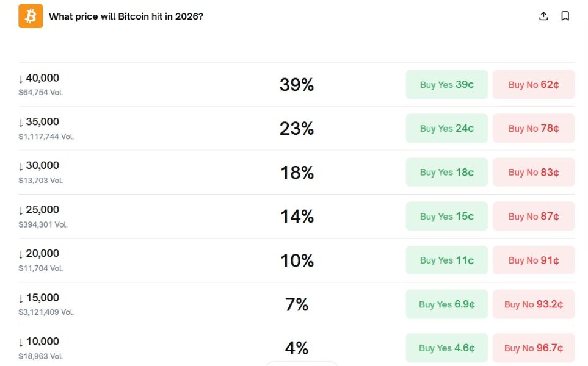Viewport: 588px width, 366px height.
Task: Buy No at 87¢ for 25,000
Action: pyautogui.click(x=534, y=216)
